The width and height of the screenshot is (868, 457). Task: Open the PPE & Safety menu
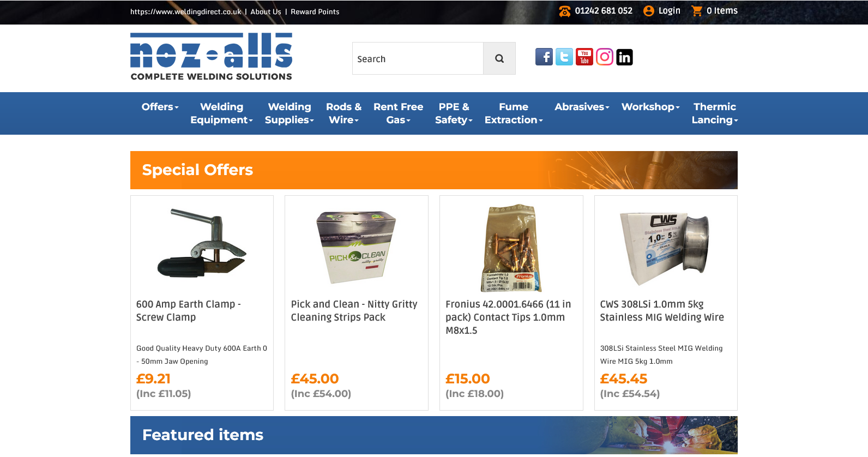pyautogui.click(x=454, y=113)
